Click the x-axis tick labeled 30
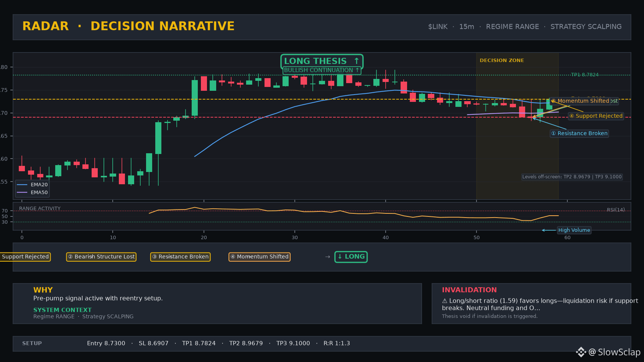The image size is (644, 362). (294, 238)
